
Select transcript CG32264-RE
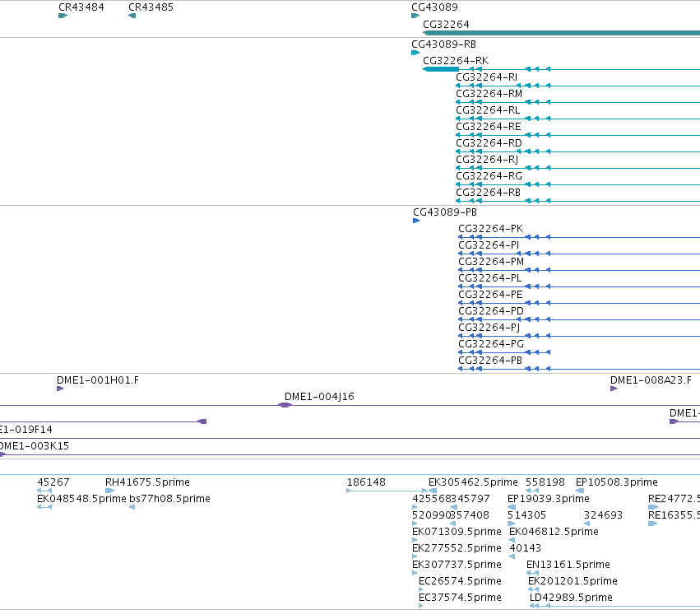click(x=577, y=135)
